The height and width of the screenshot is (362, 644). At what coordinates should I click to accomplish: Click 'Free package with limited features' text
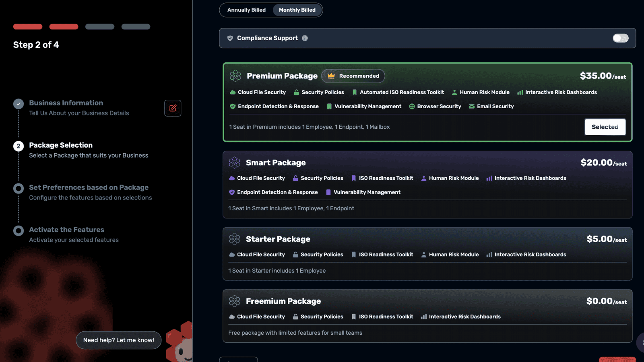point(295,333)
